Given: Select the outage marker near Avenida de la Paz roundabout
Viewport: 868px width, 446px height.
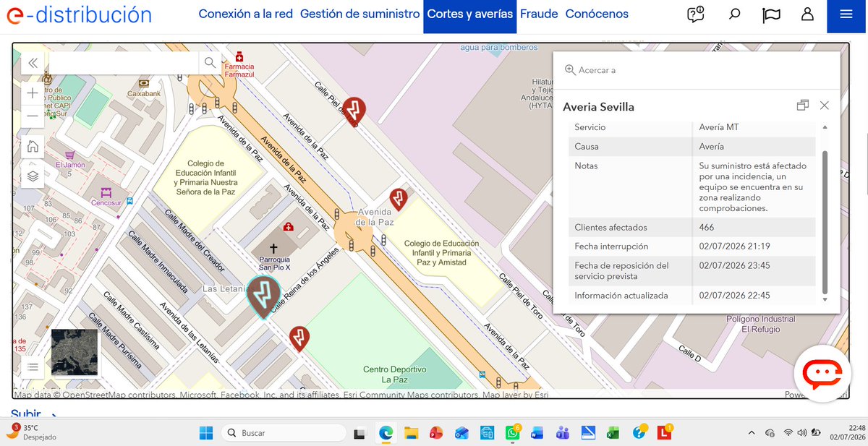Looking at the screenshot, I should pyautogui.click(x=399, y=200).
